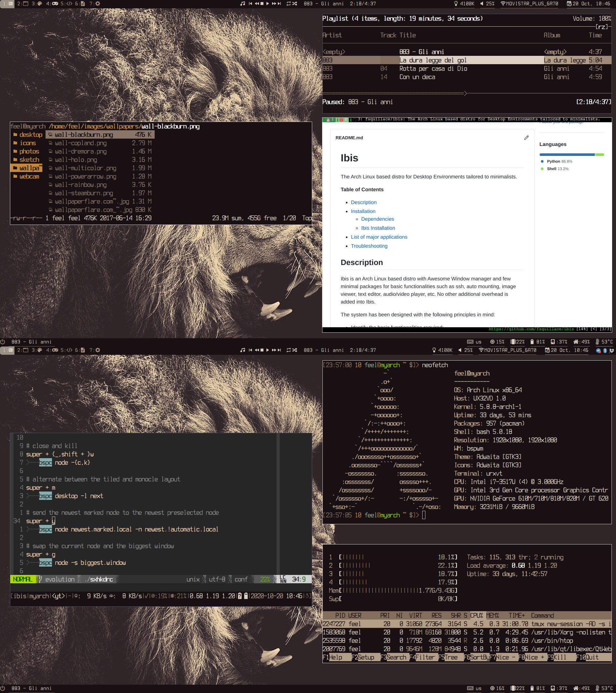Image resolution: width=616 pixels, height=693 pixels.
Task: Click the clock '20 Oct, 10:46' in upper bar
Action: click(588, 4)
